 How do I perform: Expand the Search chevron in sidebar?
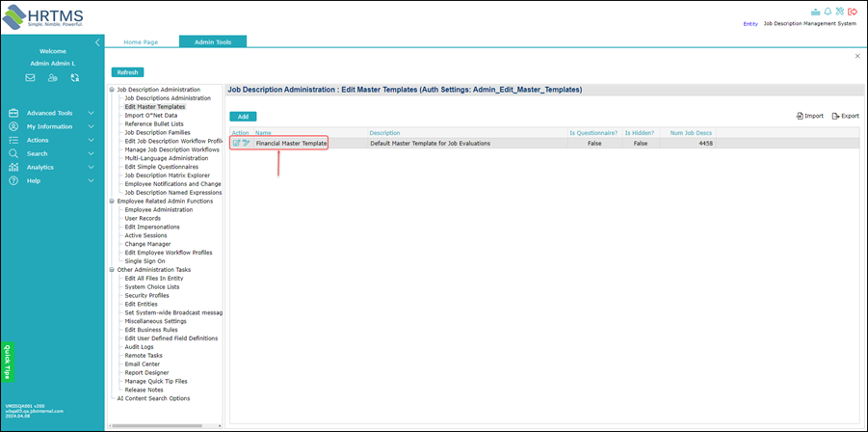click(92, 153)
